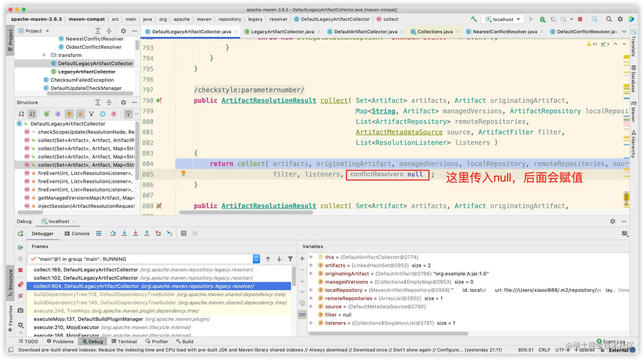Click filter frames funnel icon
This screenshot has height=360, width=644.
(290, 259)
